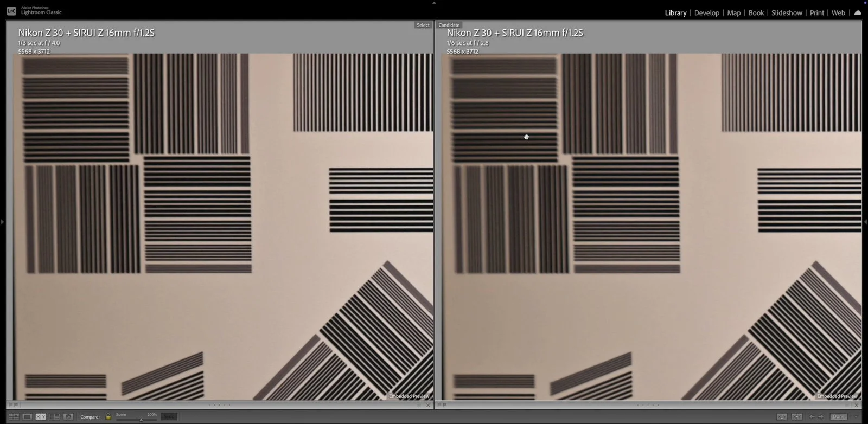Click the Sync button

click(x=169, y=416)
